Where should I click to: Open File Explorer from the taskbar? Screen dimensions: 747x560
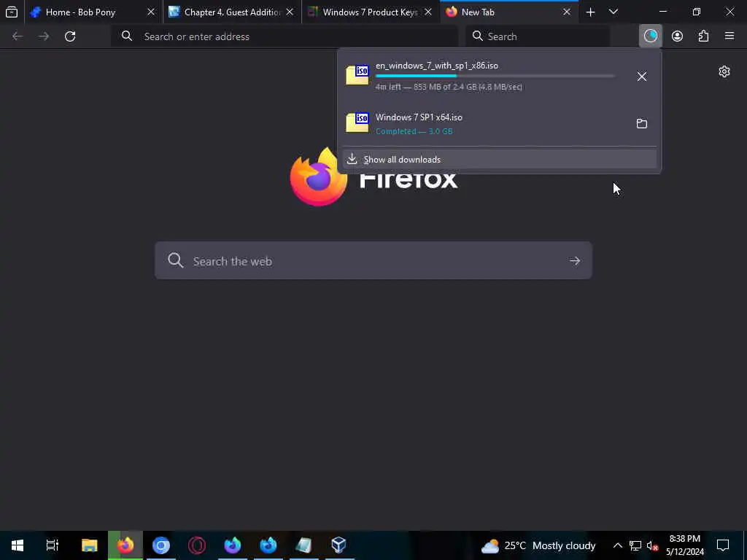tap(90, 545)
